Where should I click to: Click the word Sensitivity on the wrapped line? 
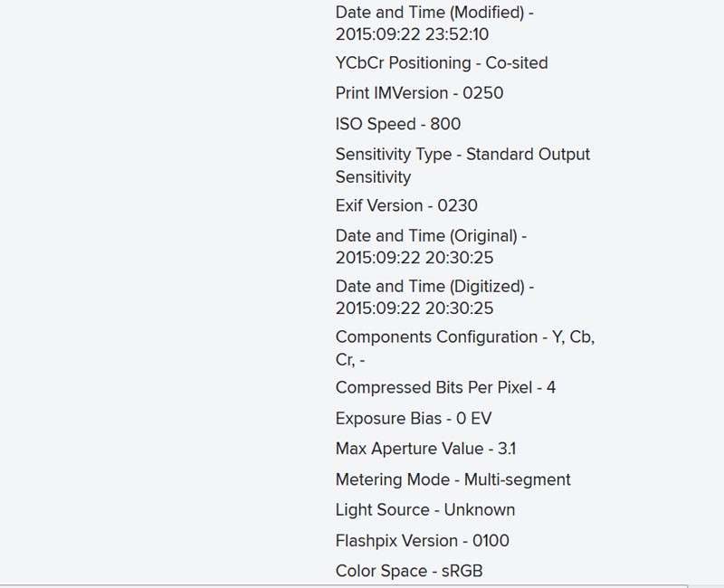coord(373,177)
